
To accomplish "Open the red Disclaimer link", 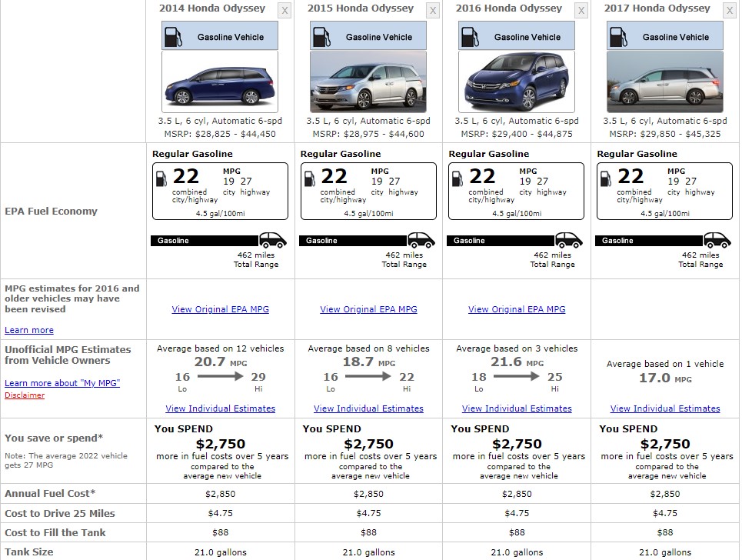I will click(25, 395).
